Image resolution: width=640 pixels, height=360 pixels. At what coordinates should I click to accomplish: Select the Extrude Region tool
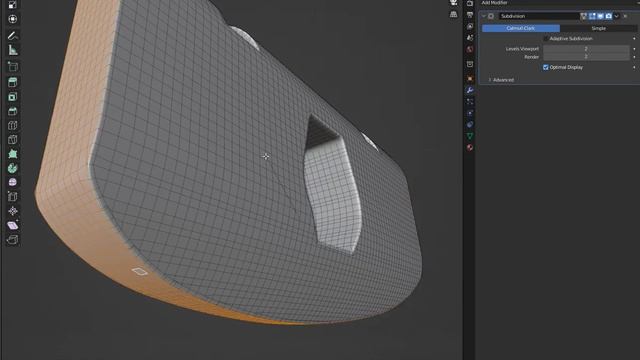pyautogui.click(x=13, y=82)
